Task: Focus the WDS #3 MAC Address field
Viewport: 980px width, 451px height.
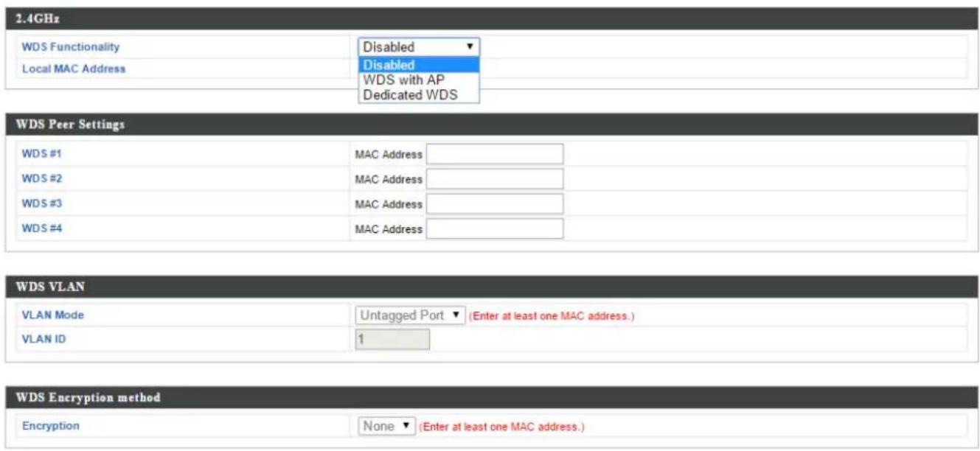Action: click(495, 204)
